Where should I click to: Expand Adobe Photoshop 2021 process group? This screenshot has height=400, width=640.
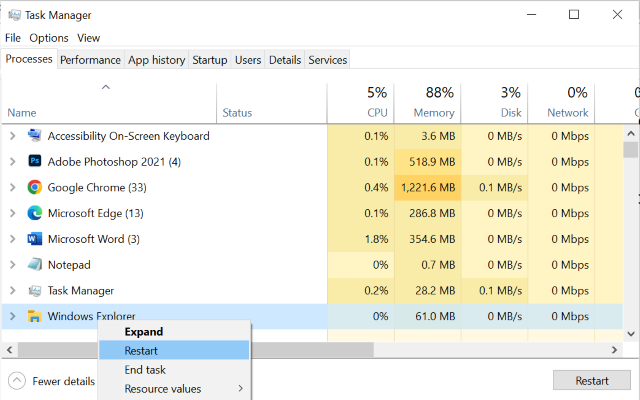click(x=13, y=161)
